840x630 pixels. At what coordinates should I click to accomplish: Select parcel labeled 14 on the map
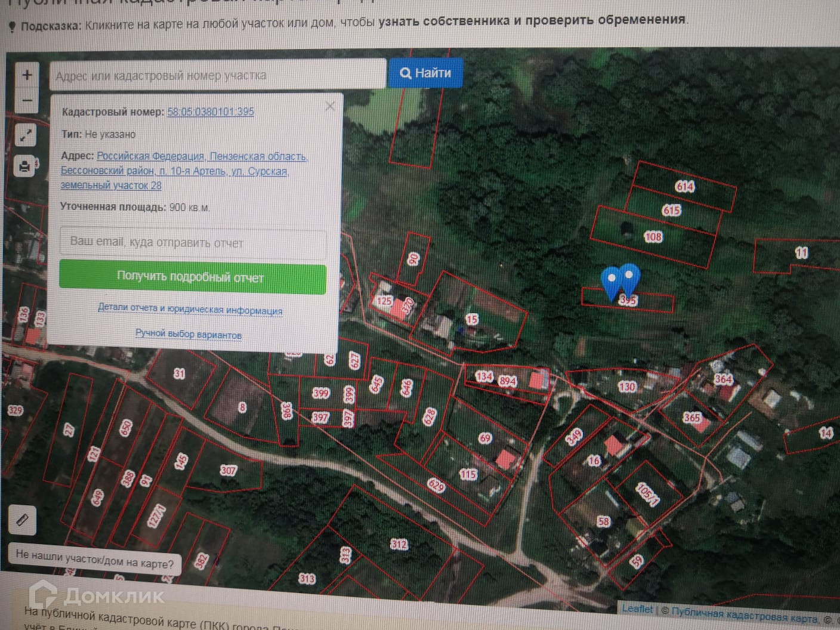[x=826, y=433]
